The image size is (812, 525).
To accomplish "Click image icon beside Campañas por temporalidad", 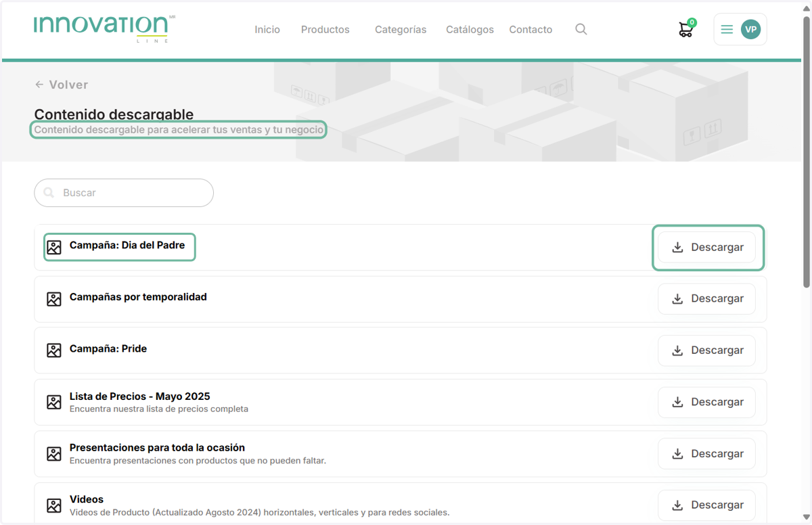I will 54,299.
